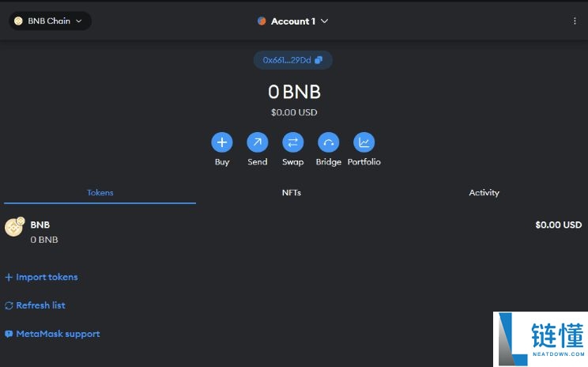
Task: Switch to the Tokens tab
Action: tap(100, 193)
